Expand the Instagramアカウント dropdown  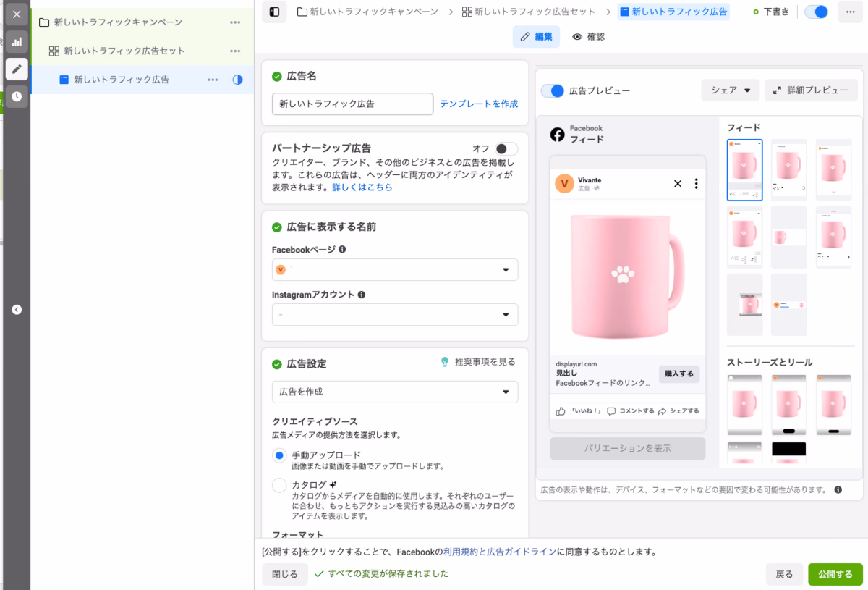tap(395, 314)
